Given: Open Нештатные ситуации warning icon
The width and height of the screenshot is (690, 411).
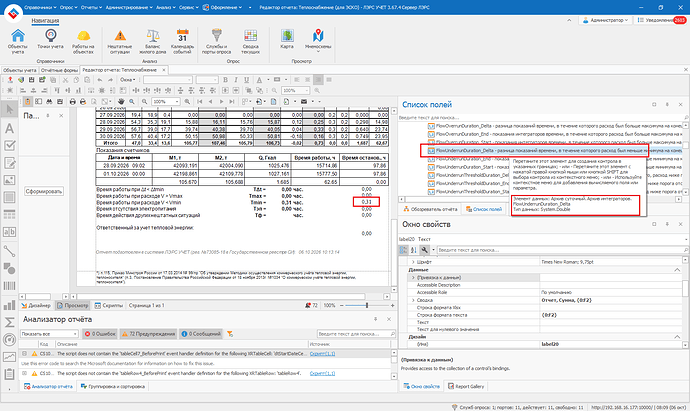Looking at the screenshot, I should coord(120,41).
